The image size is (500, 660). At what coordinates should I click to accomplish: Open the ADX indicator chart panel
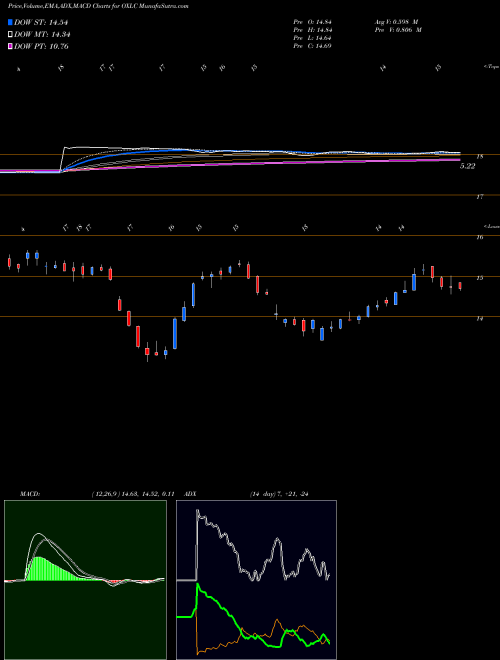click(256, 580)
